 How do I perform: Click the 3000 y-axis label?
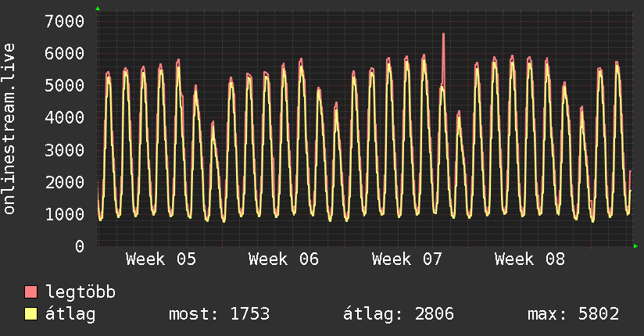pyautogui.click(x=65, y=150)
